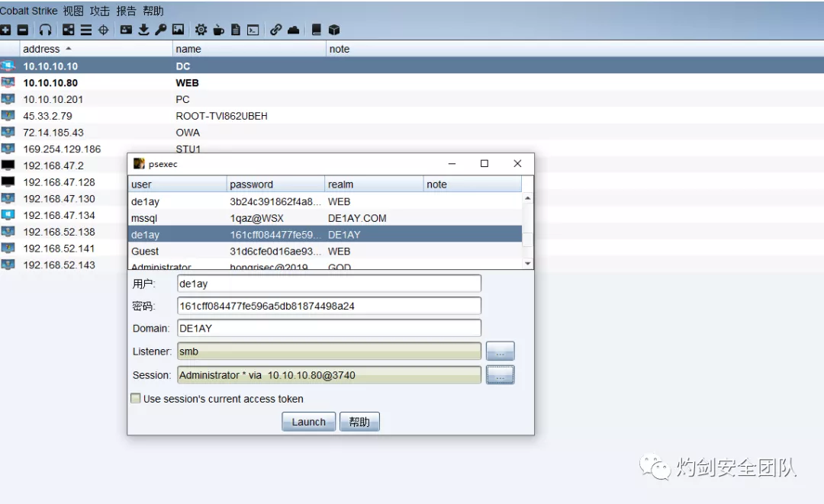Screen dimensions: 824x504
Task: Click the coffee cup Java applet icon
Action: tap(219, 30)
